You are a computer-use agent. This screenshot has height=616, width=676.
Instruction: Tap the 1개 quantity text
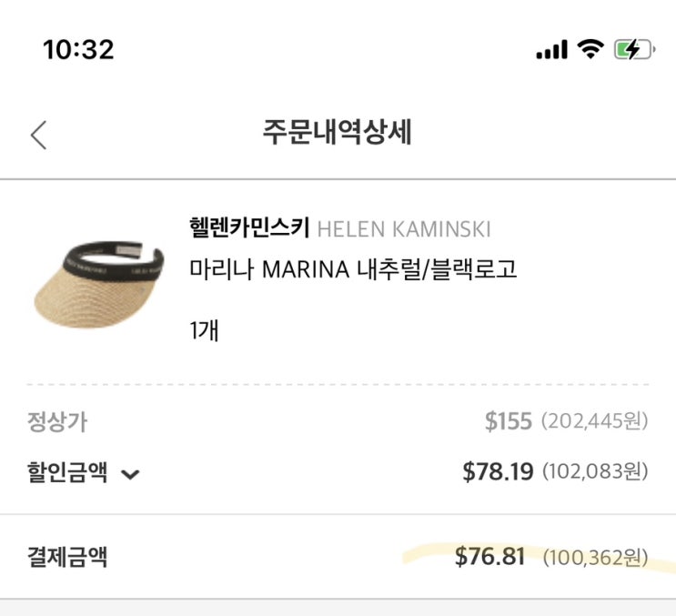(205, 330)
